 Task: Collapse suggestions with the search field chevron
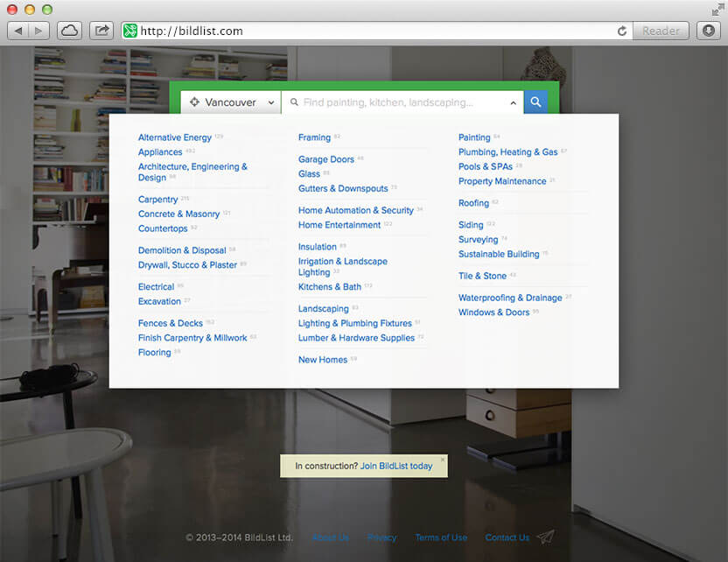(x=513, y=102)
